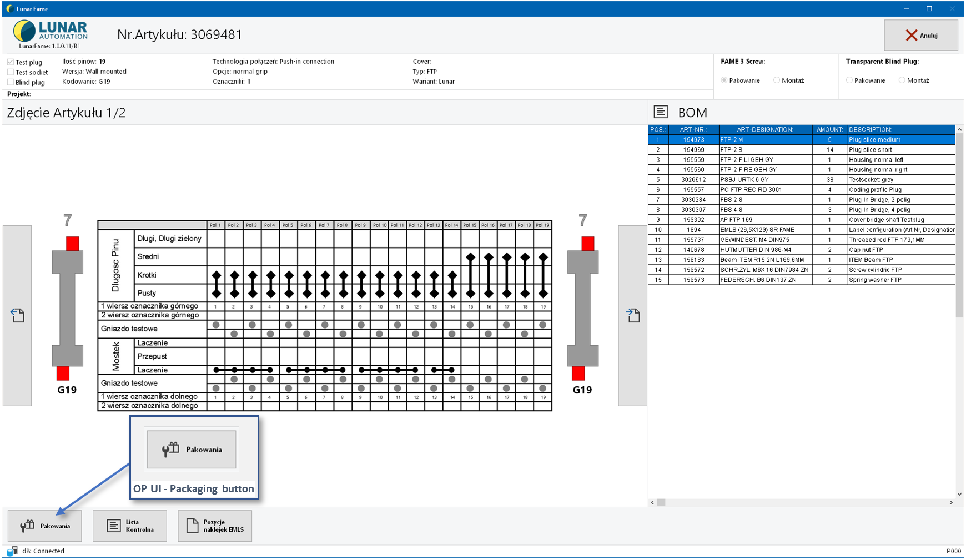Click Zdjęcie Artykułu 1/2 heading
966x560 pixels.
point(66,113)
